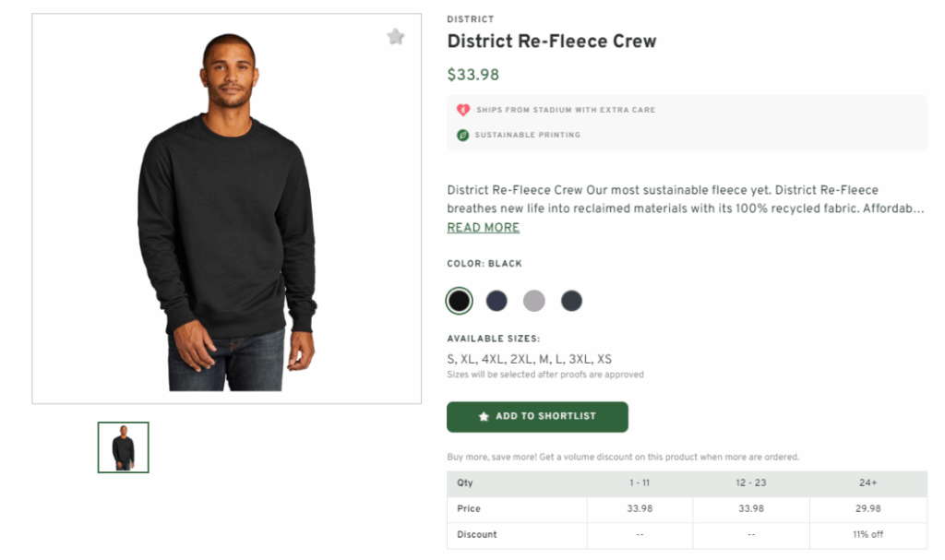Select the navy blue color swatch
The image size is (945, 560).
(496, 300)
